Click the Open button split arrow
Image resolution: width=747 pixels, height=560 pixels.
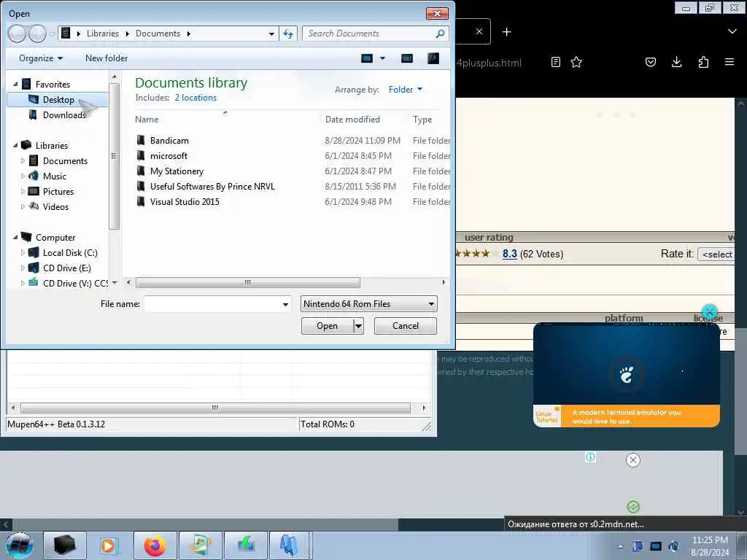coord(358,326)
